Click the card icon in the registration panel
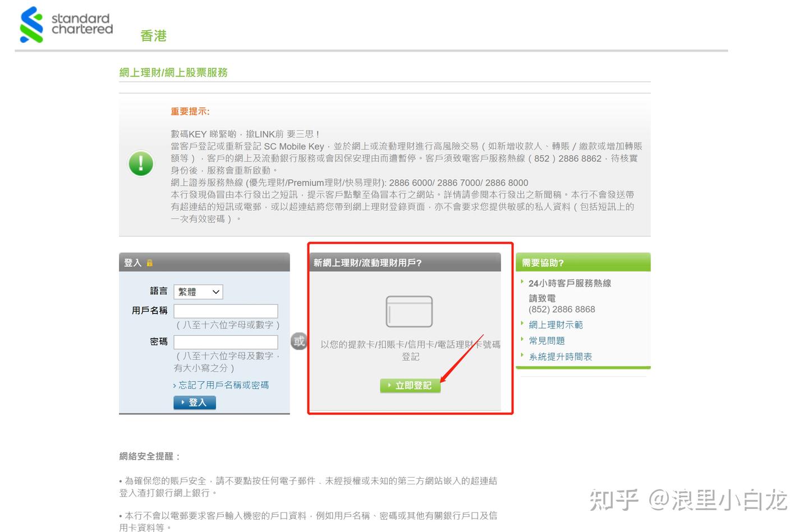This screenshot has width=808, height=532. coord(409,311)
